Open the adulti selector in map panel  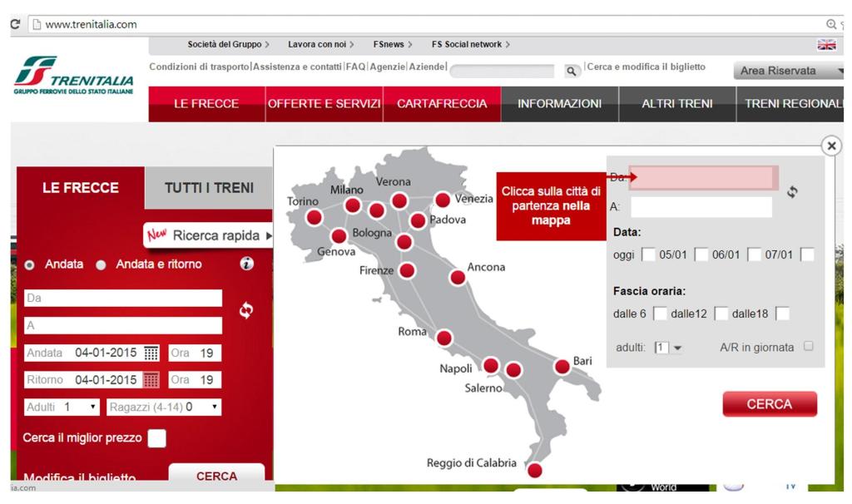[x=666, y=348]
